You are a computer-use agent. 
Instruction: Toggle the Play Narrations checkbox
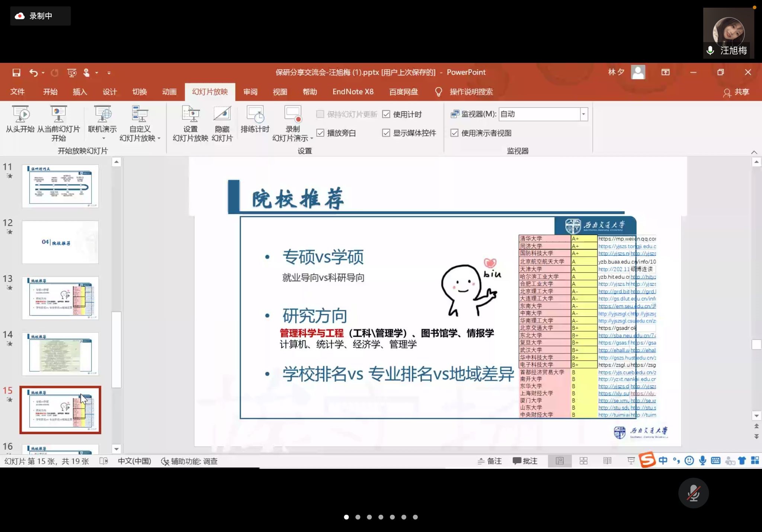pyautogui.click(x=320, y=133)
